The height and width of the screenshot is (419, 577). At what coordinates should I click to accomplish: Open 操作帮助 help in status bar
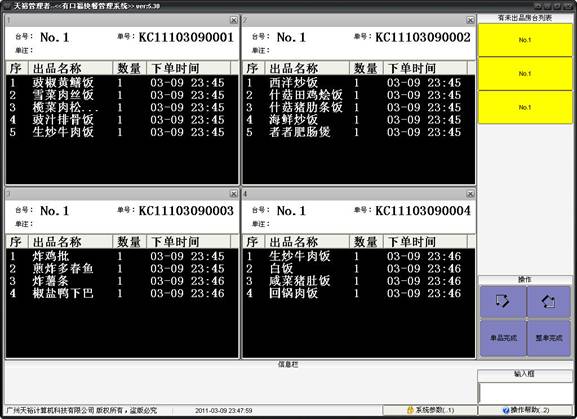[x=525, y=410]
